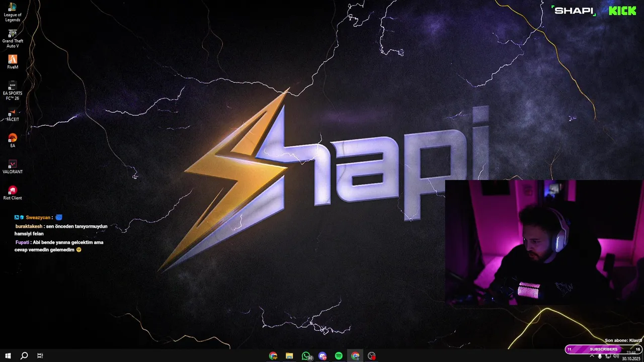Select the FACEIT desktop icon
Viewport: 644px width, 362px height.
tap(13, 115)
